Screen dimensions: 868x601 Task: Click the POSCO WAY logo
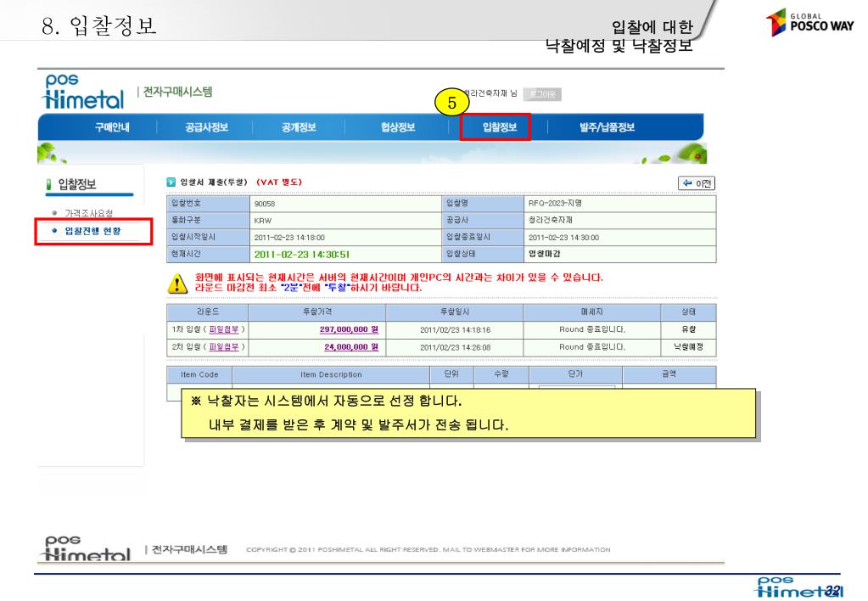pyautogui.click(x=810, y=23)
